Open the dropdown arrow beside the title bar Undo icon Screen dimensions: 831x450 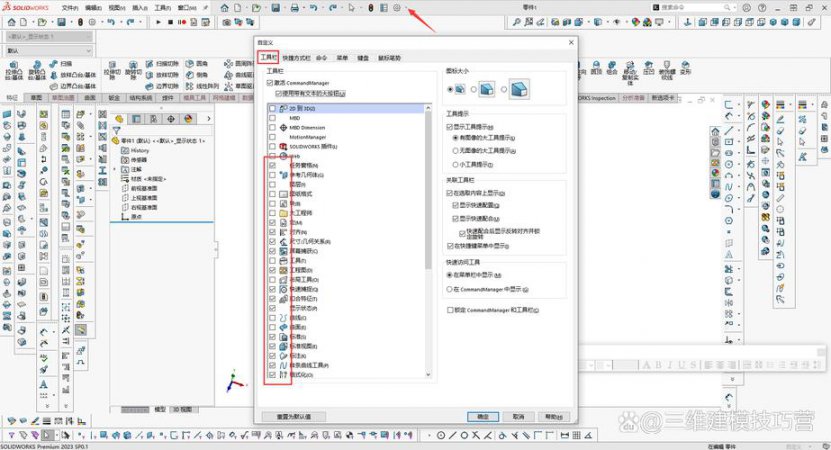(x=322, y=8)
